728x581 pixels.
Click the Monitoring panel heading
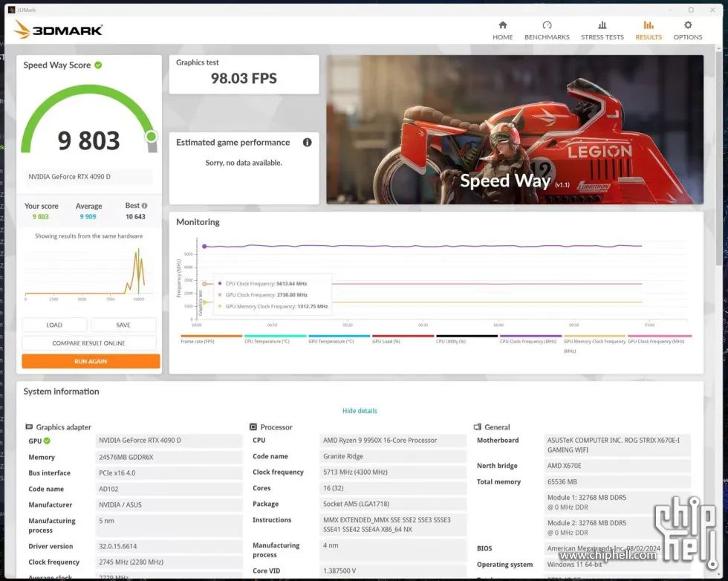pyautogui.click(x=198, y=222)
